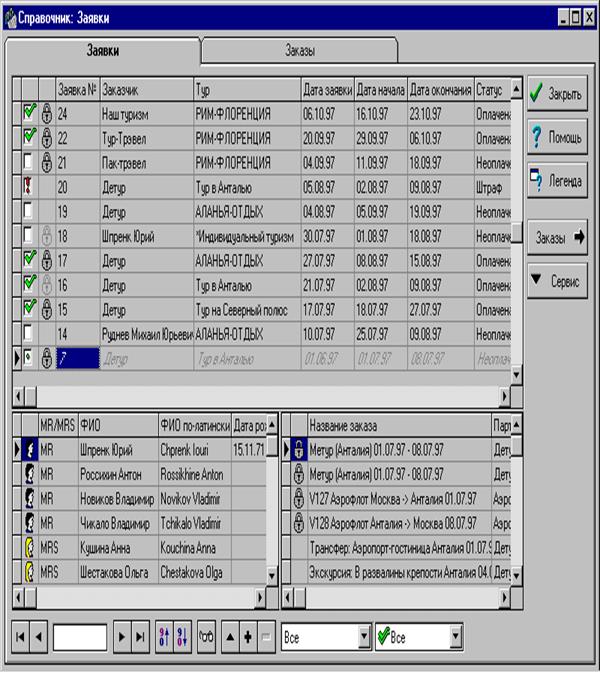
Task: Open the first Все filter dropdown
Action: coord(363,635)
